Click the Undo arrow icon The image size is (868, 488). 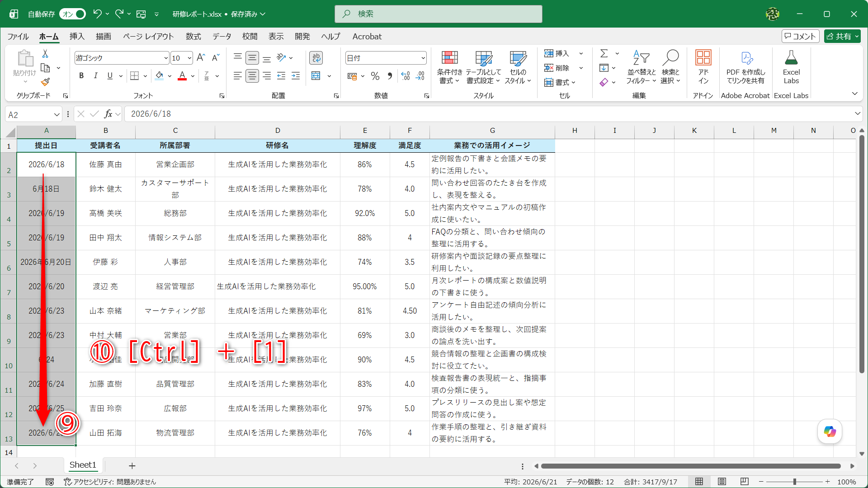[97, 14]
